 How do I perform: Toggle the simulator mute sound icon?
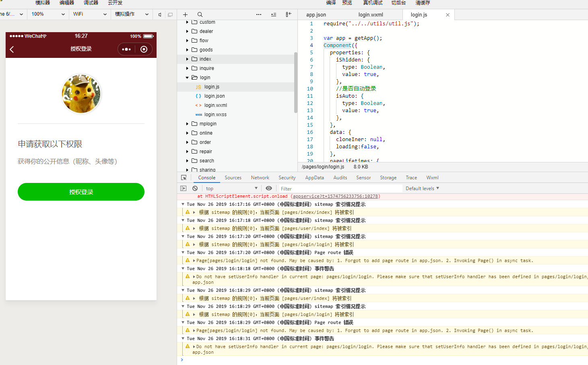[160, 14]
